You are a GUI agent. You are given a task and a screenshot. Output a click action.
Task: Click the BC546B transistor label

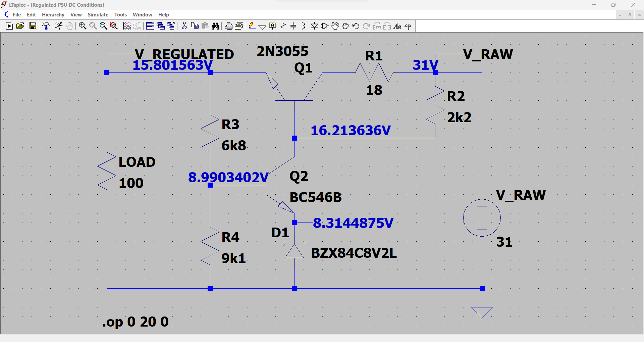[316, 197]
